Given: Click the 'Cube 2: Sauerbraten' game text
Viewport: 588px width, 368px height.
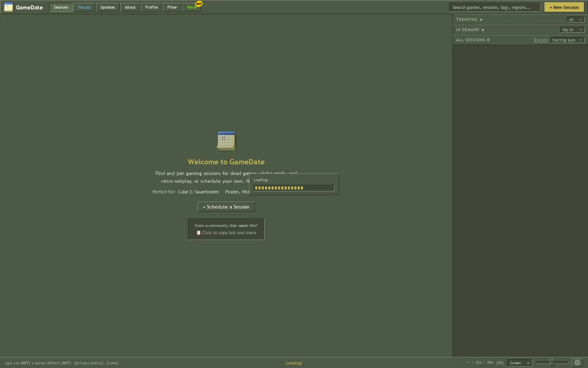Looking at the screenshot, I should click(x=198, y=192).
